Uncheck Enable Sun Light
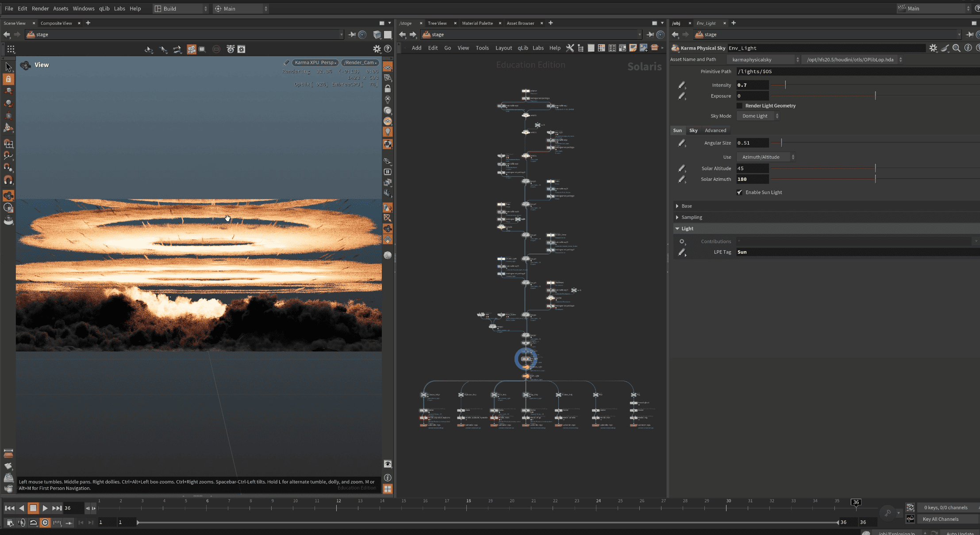 coord(739,192)
